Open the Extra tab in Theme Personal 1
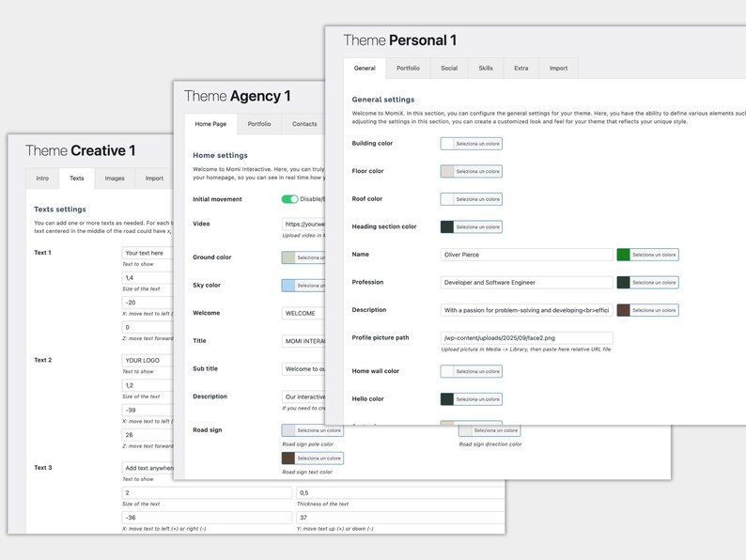The height and width of the screenshot is (560, 746). pyautogui.click(x=521, y=68)
